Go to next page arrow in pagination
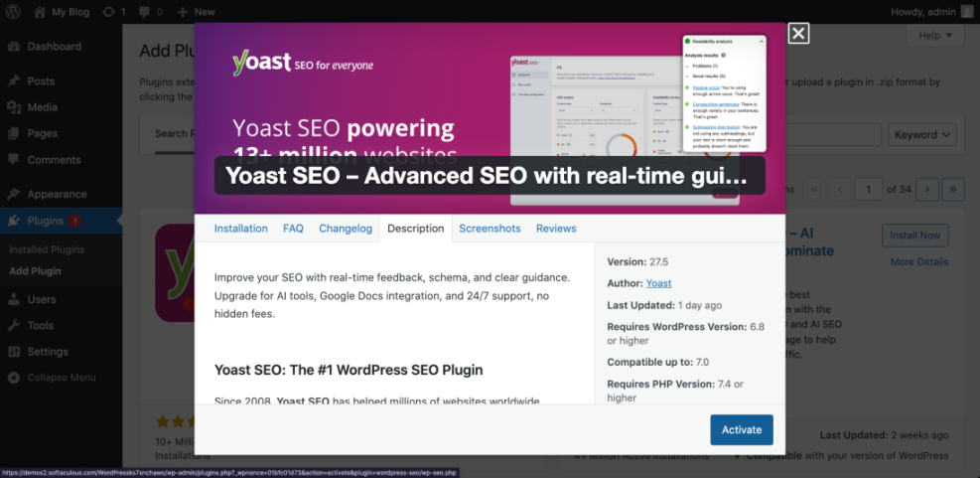This screenshot has height=478, width=980. pos(927,189)
